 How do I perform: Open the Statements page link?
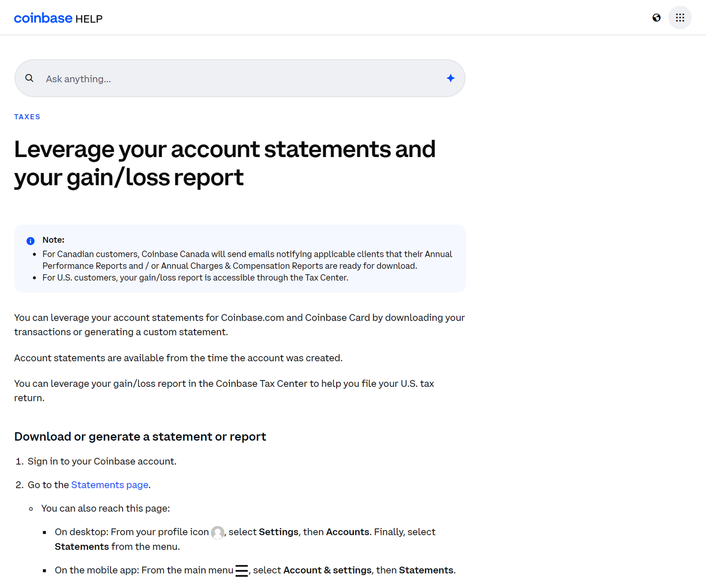(110, 485)
